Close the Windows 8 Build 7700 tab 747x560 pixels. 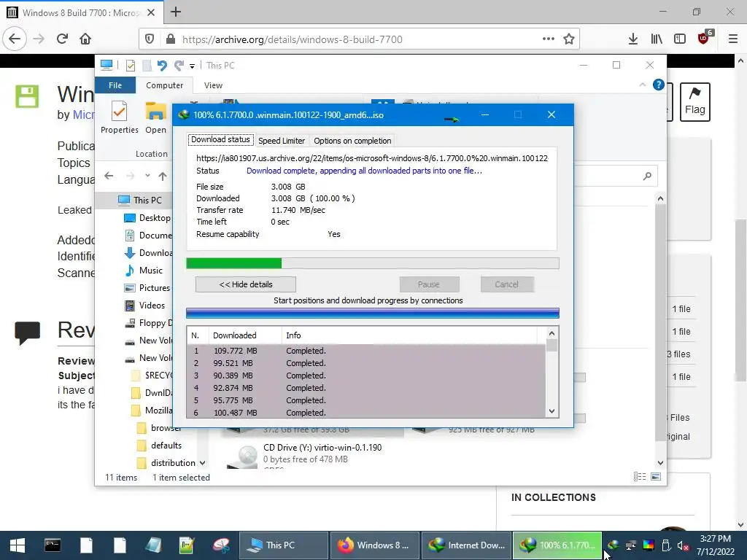[x=151, y=12]
